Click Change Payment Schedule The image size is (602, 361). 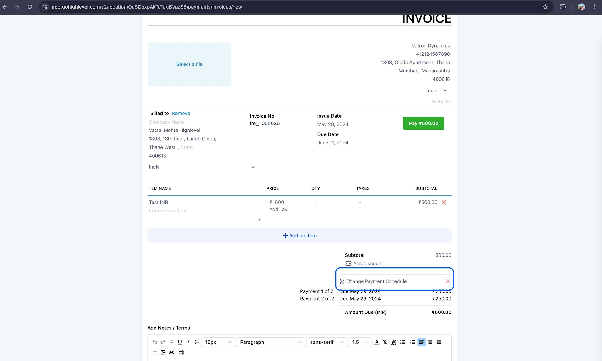pyautogui.click(x=373, y=281)
